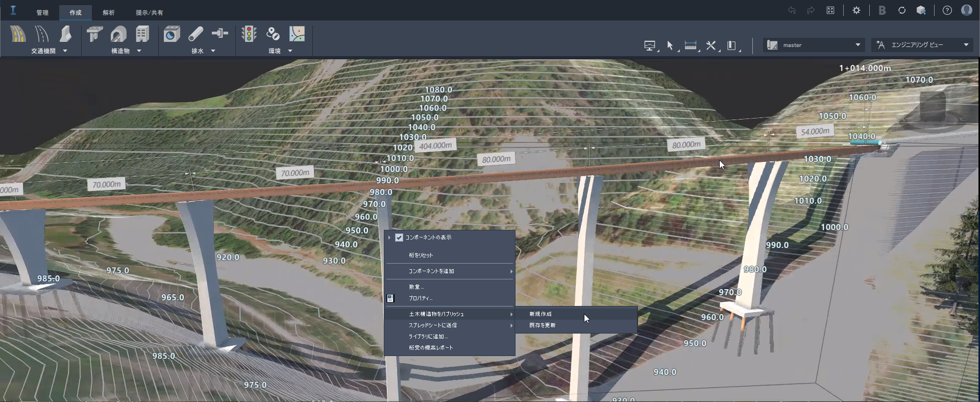Open the wrench utilities tool icon

[x=711, y=45]
